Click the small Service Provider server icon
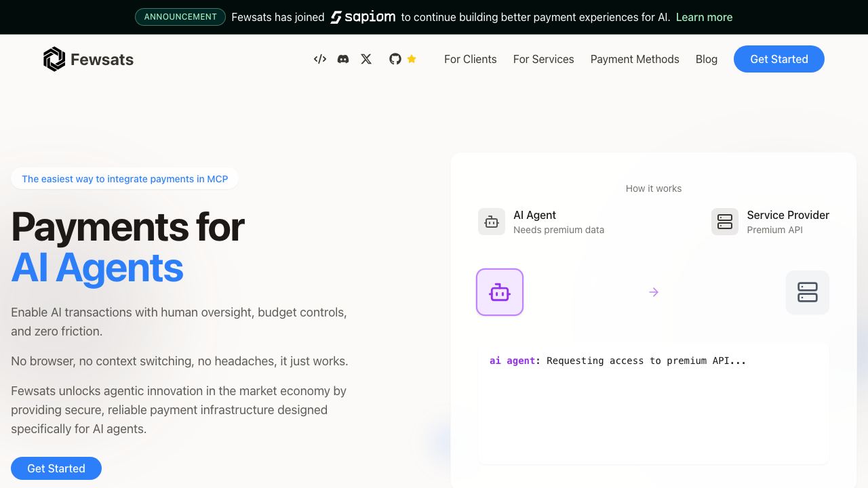 [x=725, y=222]
